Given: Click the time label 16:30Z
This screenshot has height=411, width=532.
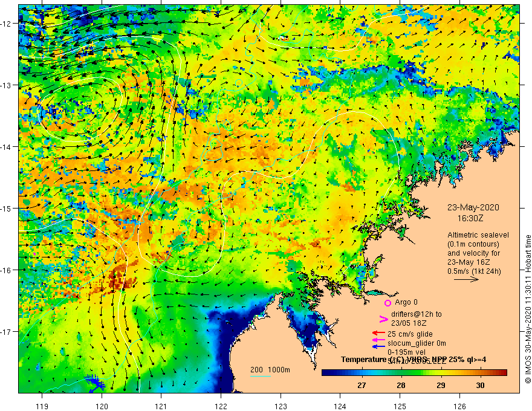Looking at the screenshot, I should tap(470, 218).
